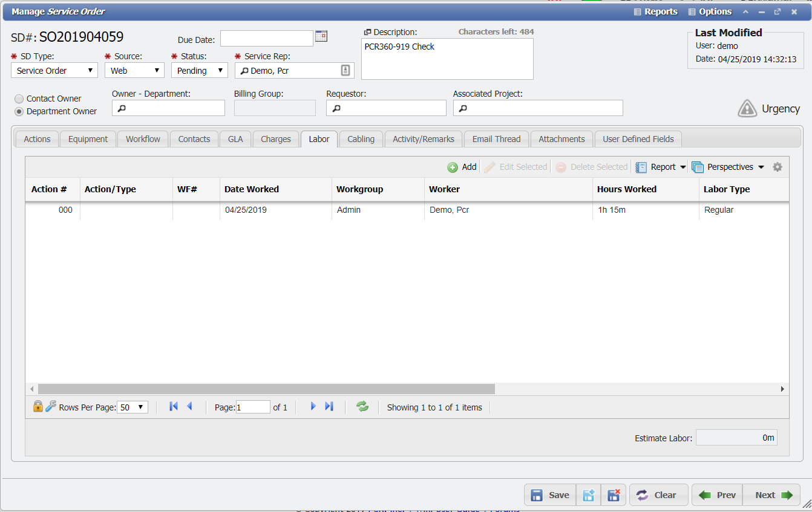Add a new labor entry

tap(462, 167)
